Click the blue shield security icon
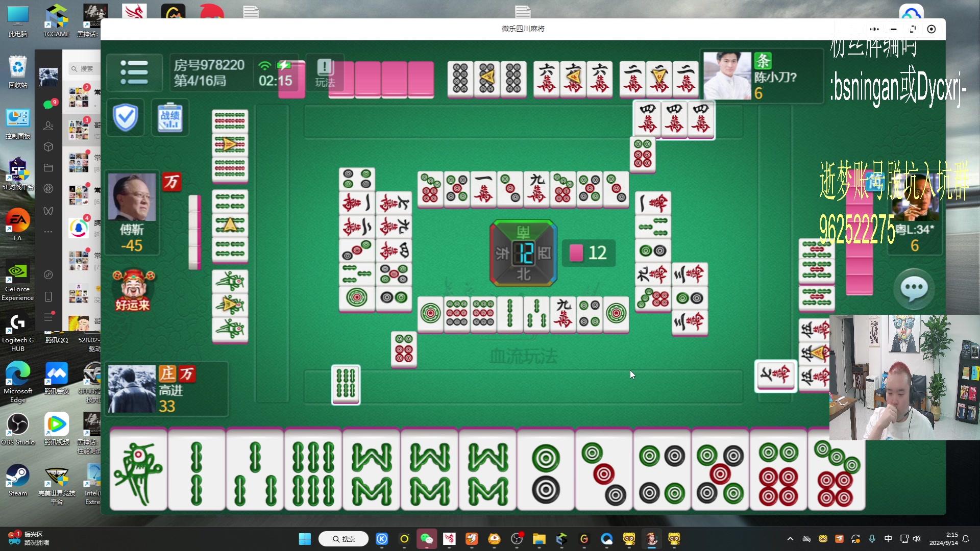980x551 pixels. [x=126, y=117]
